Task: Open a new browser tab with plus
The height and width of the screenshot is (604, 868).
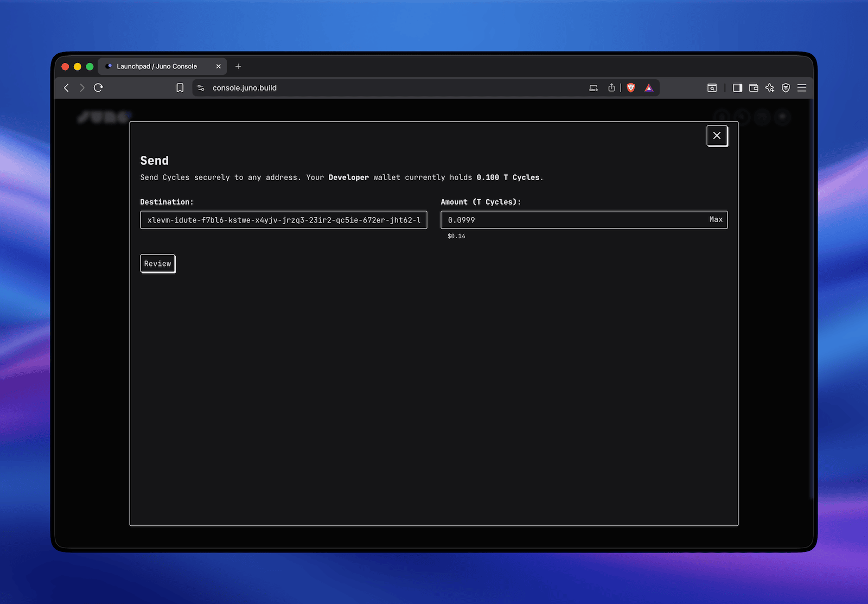Action: (238, 66)
